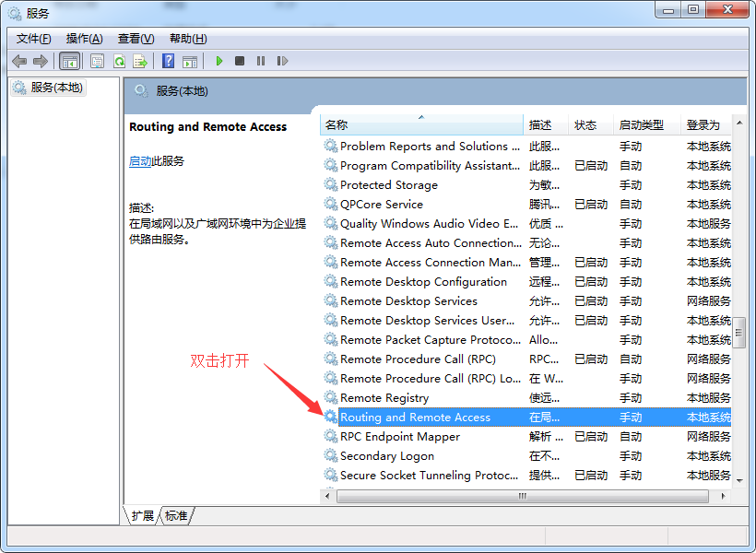Click vertical scrollbar thumb
Screen dimensions: 756x553
pyautogui.click(x=739, y=332)
